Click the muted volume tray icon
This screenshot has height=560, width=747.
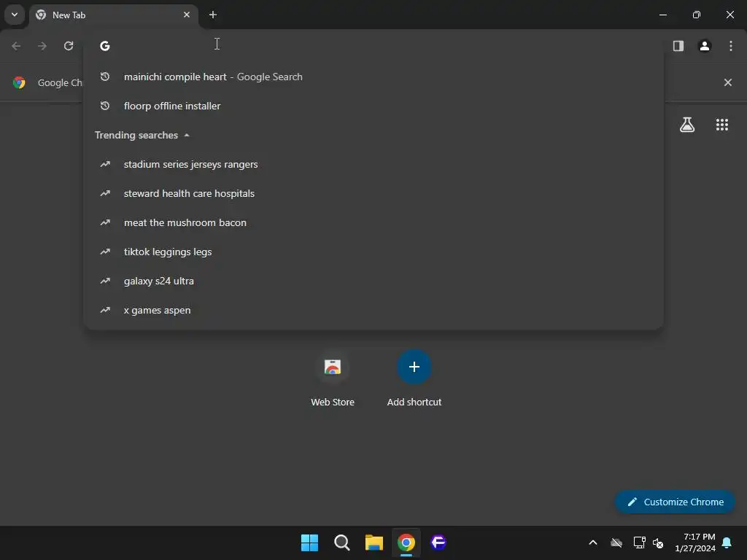tap(658, 542)
